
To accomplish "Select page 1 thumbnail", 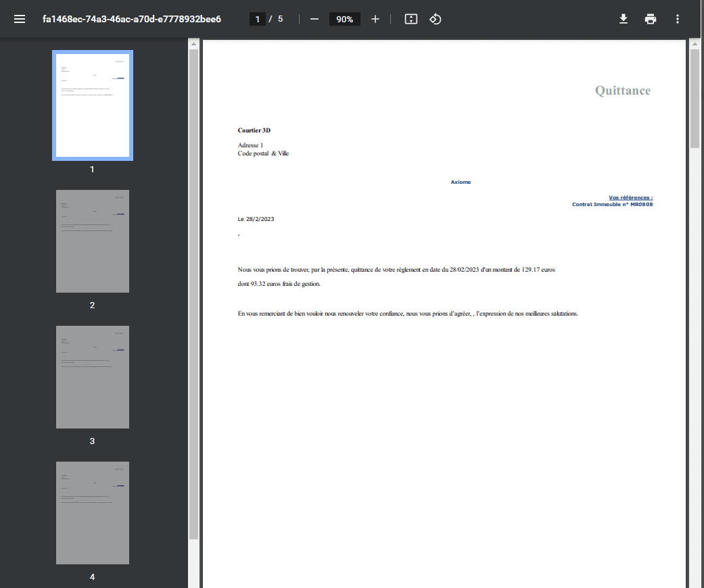I will pos(93,105).
